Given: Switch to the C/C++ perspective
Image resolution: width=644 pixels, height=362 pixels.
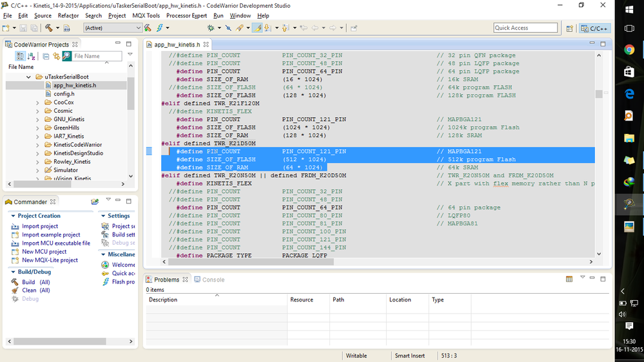Looking at the screenshot, I should [594, 28].
